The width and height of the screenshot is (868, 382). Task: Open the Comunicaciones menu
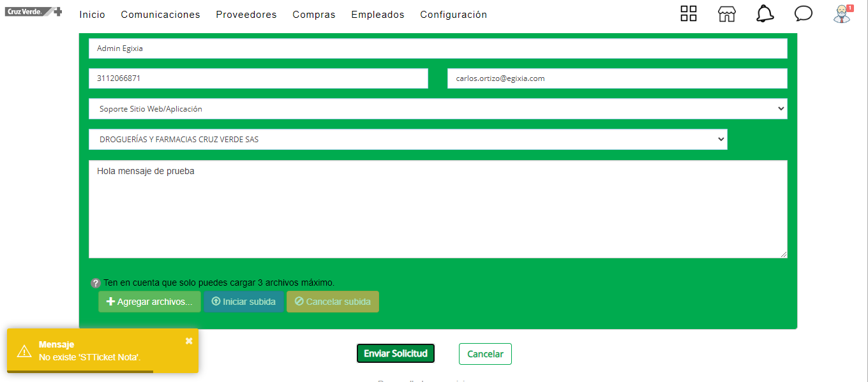160,15
